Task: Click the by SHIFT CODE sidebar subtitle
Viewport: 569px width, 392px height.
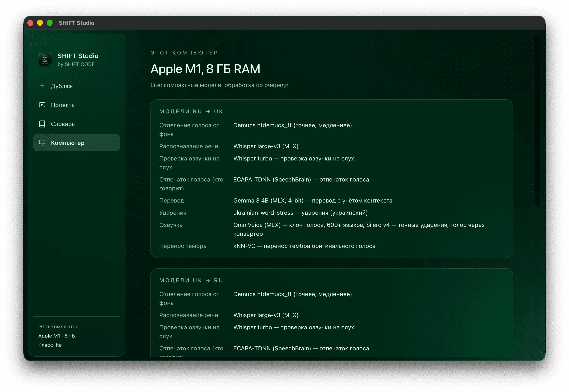Action: point(76,64)
